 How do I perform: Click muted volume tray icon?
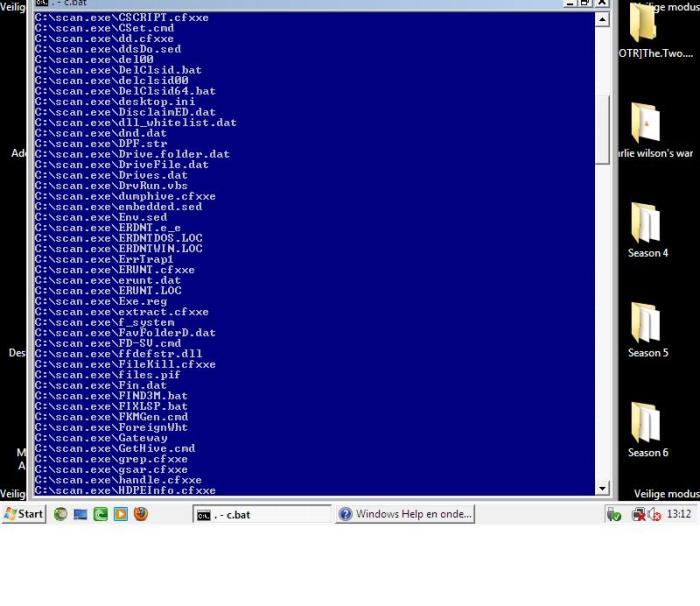(654, 514)
